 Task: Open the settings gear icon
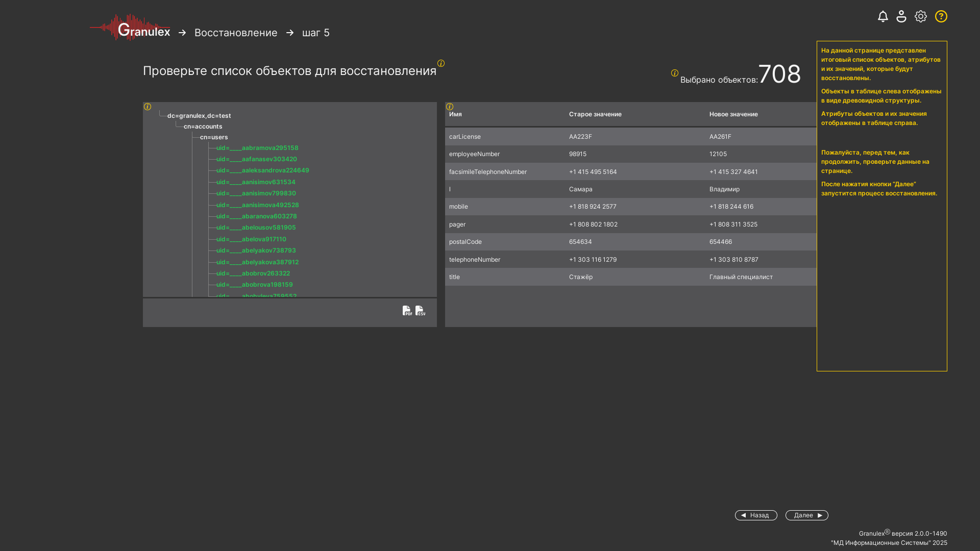point(921,16)
